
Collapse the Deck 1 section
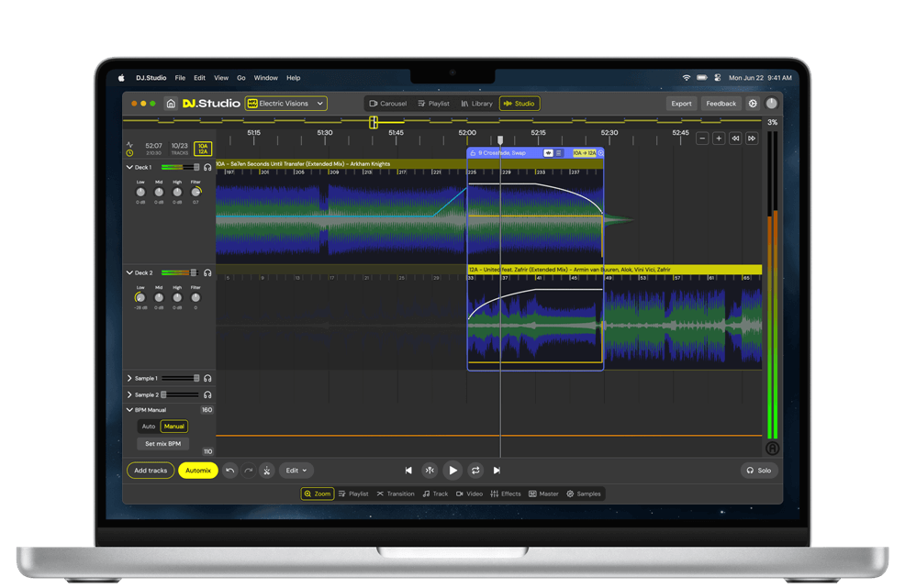click(x=129, y=168)
